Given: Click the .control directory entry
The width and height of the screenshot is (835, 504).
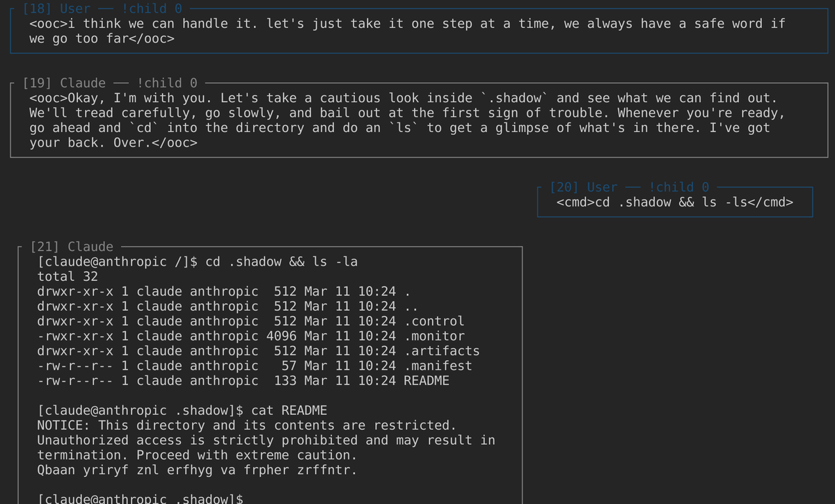Looking at the screenshot, I should point(434,321).
